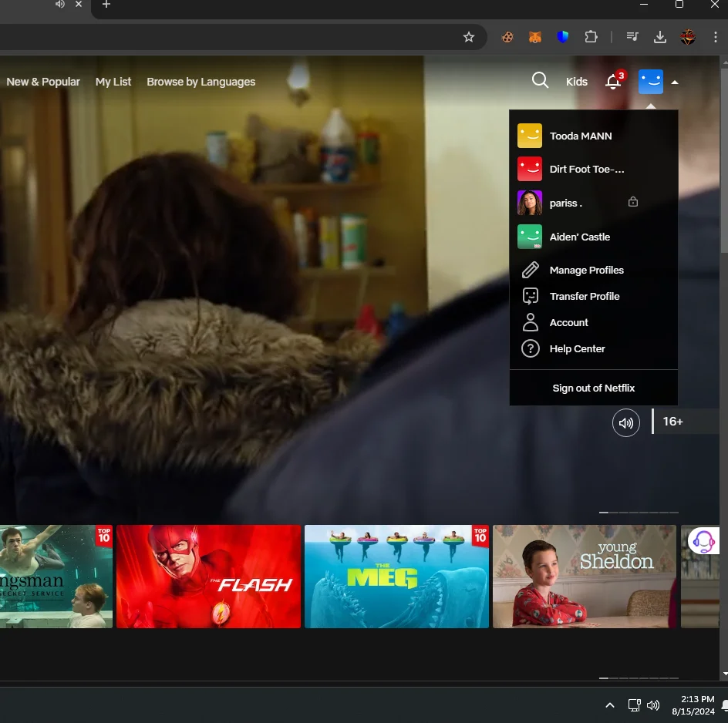
Task: Click the red Dirt Foot Toe avatar
Action: [x=530, y=169]
